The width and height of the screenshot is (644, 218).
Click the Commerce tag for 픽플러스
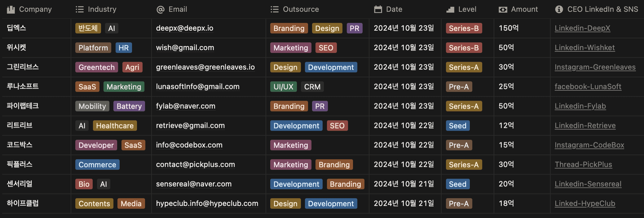[x=97, y=165]
